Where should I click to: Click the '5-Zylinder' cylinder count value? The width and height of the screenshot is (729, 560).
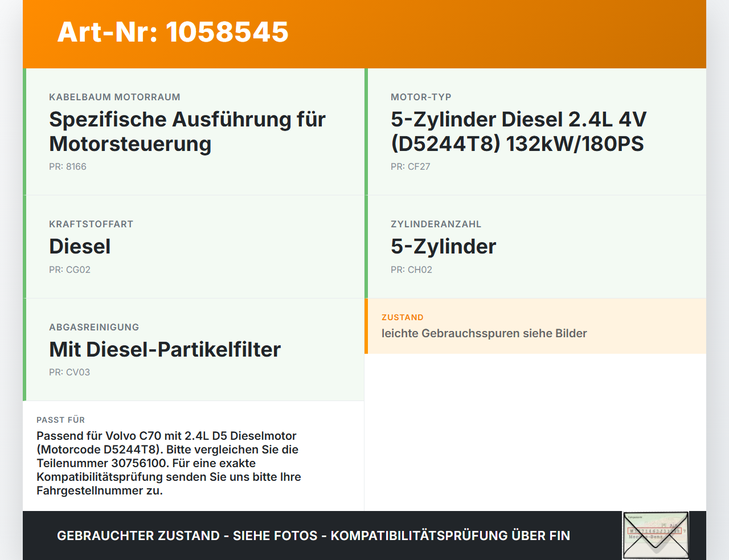(443, 246)
